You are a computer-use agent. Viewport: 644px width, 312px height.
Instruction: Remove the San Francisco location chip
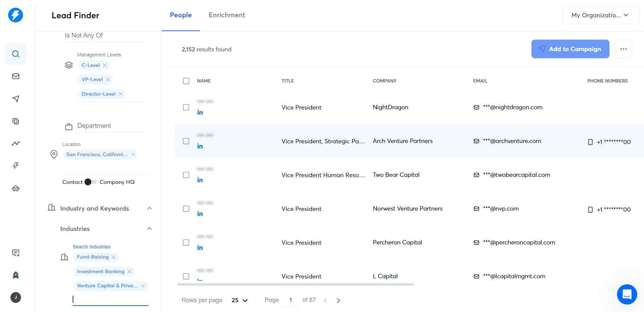click(133, 154)
